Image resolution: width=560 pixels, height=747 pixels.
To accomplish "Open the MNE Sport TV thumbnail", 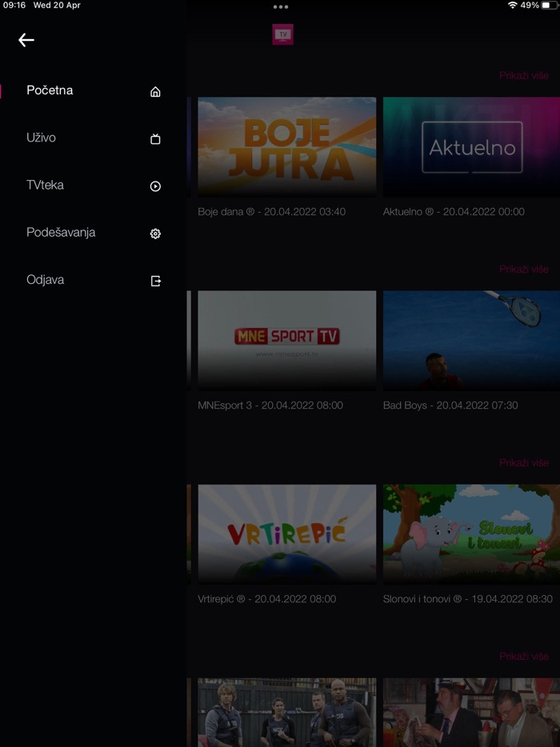I will coord(287,341).
